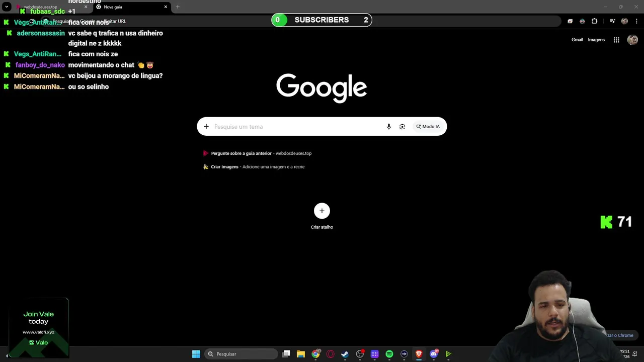Click the Google logo
644x362 pixels.
pos(321,88)
